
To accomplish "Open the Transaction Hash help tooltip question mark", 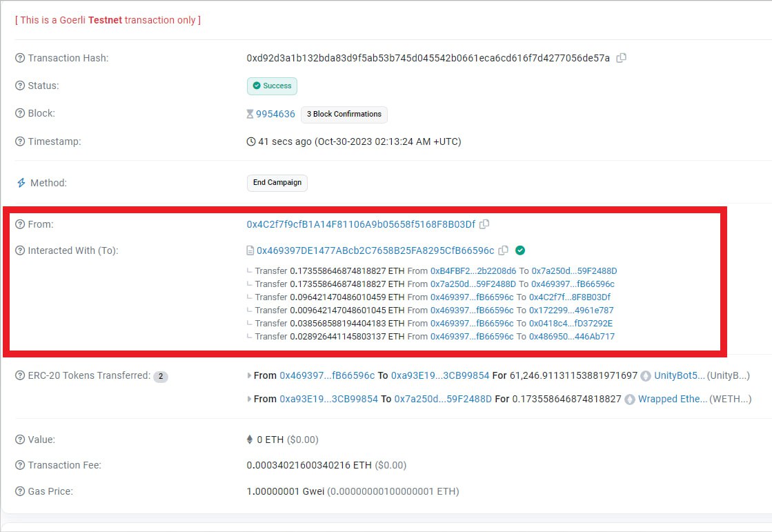I will [19, 58].
